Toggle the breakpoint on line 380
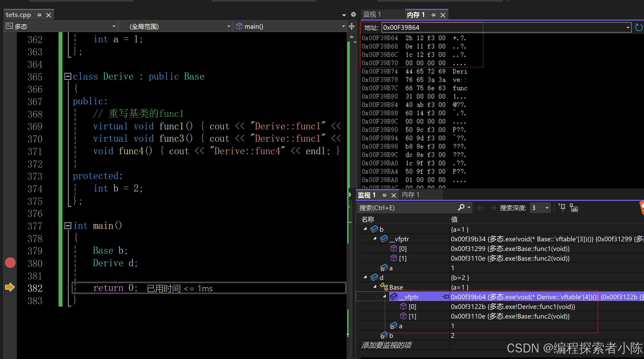Viewport: 644px width, 359px height. point(10,263)
